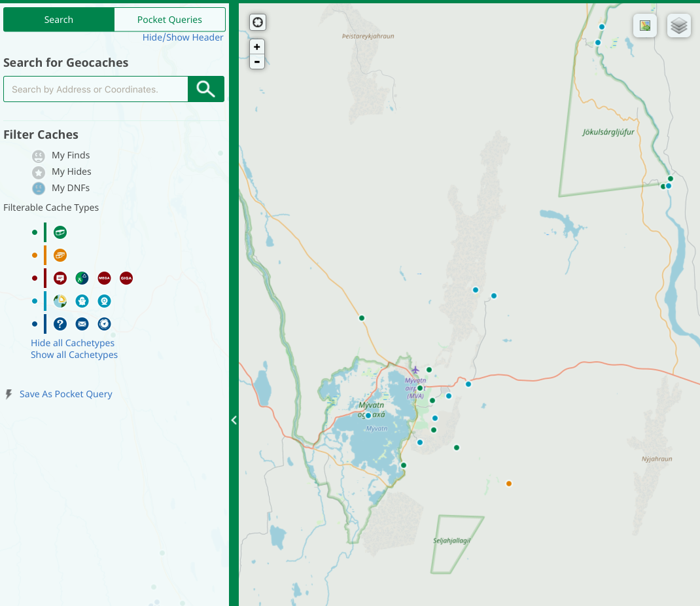Click the Jökulsárgljúfur map label
Viewport: 700px width, 606px height.
[x=608, y=132]
